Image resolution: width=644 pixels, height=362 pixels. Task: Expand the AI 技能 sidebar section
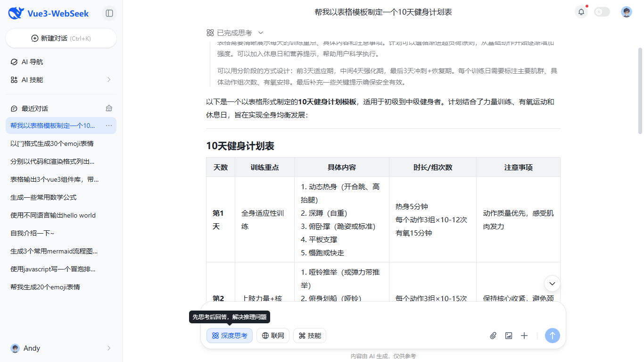point(60,80)
